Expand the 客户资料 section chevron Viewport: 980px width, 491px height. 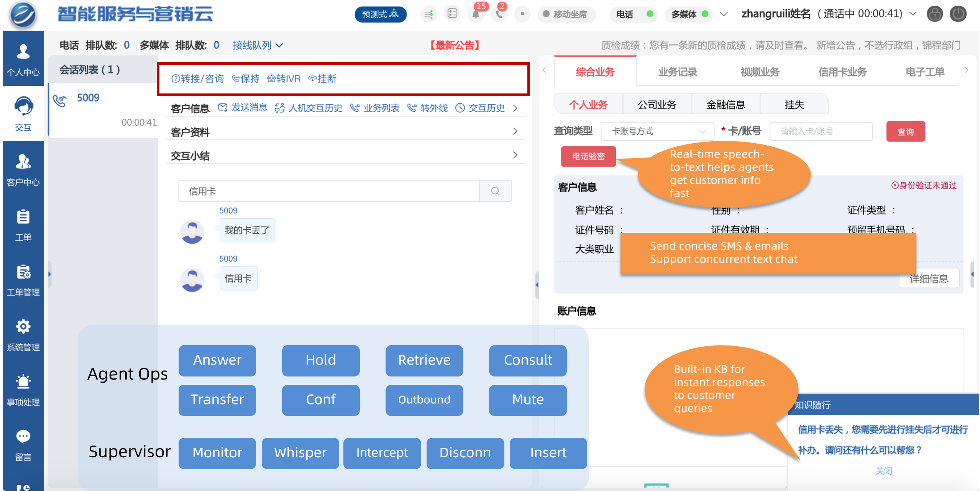tap(515, 131)
